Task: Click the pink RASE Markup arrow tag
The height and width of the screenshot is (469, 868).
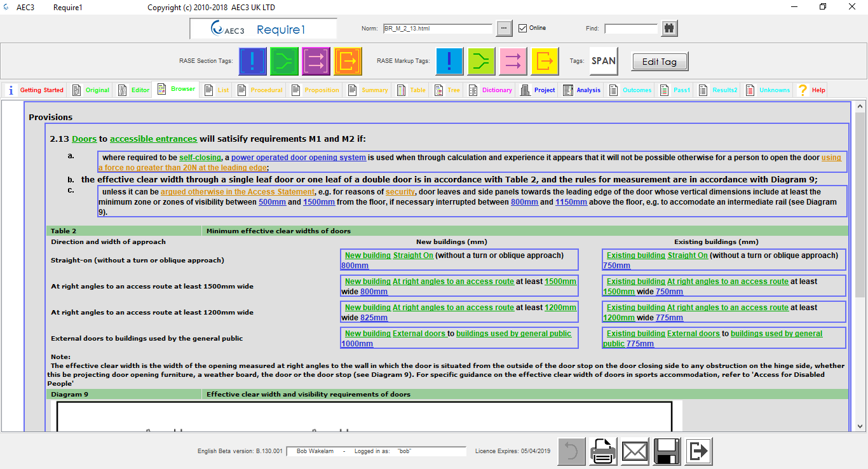Action: 513,61
